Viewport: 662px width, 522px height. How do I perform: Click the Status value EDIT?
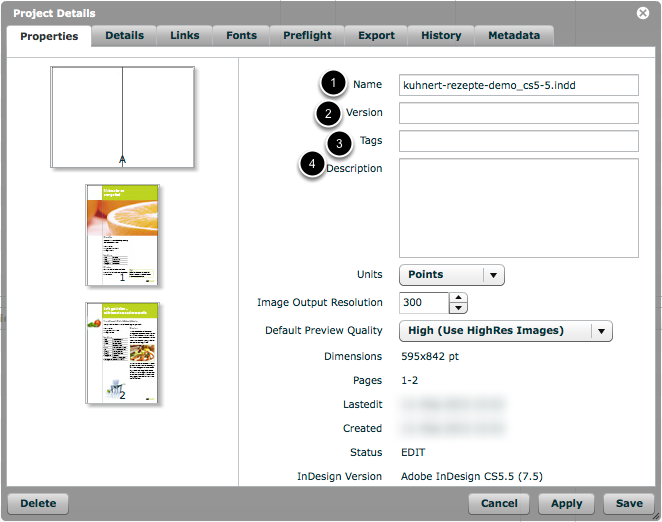point(413,452)
